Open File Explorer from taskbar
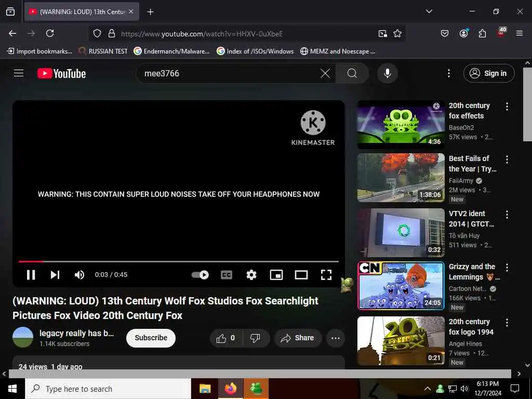Image resolution: width=532 pixels, height=399 pixels. point(205,389)
